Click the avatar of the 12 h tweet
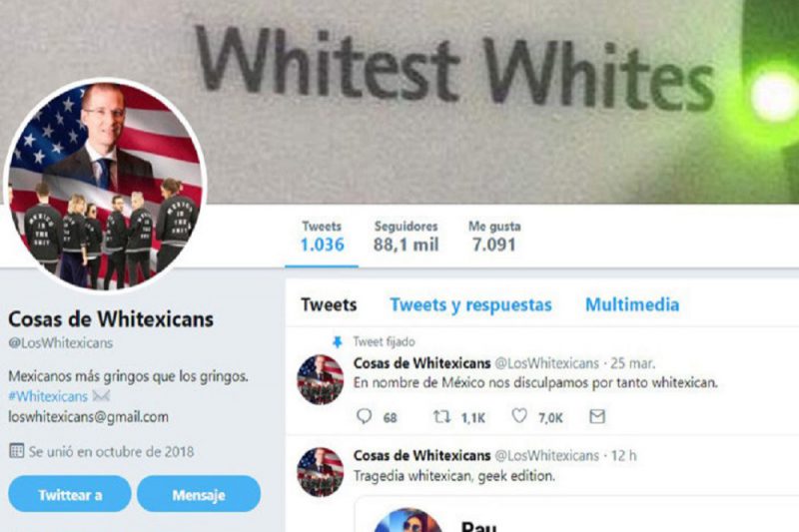This screenshot has height=532, width=799. (320, 472)
